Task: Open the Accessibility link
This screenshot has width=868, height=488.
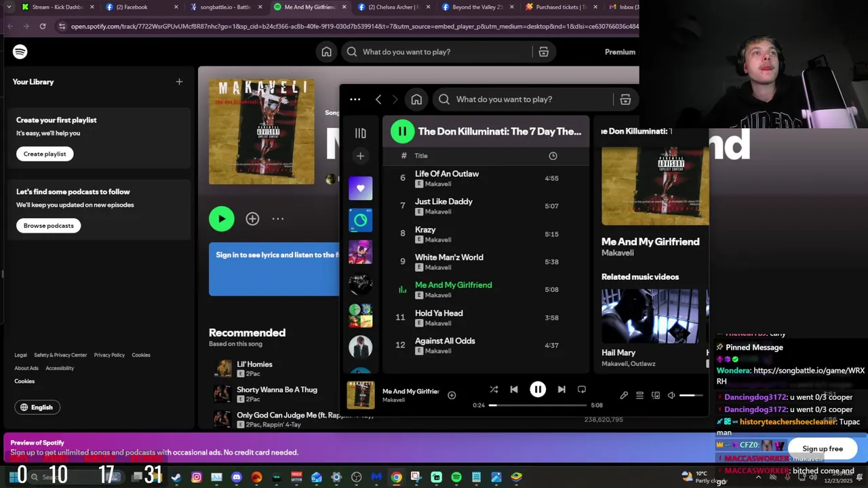Action: point(60,368)
